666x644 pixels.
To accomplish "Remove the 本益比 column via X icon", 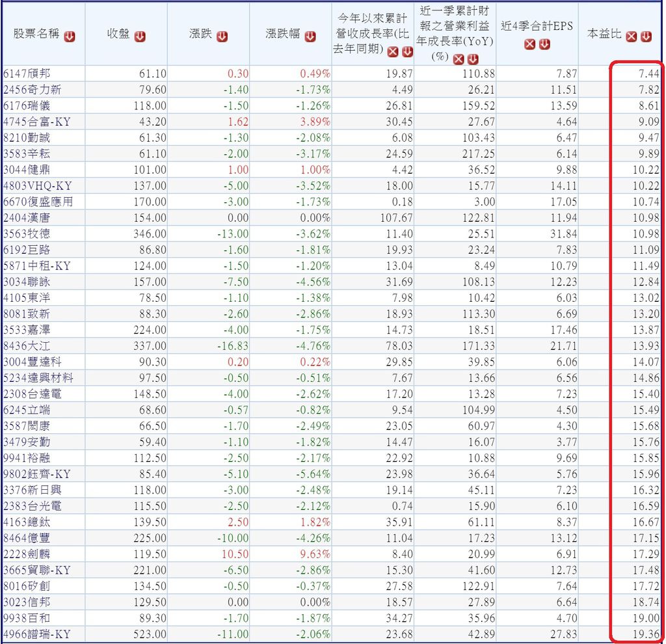I will pos(630,36).
